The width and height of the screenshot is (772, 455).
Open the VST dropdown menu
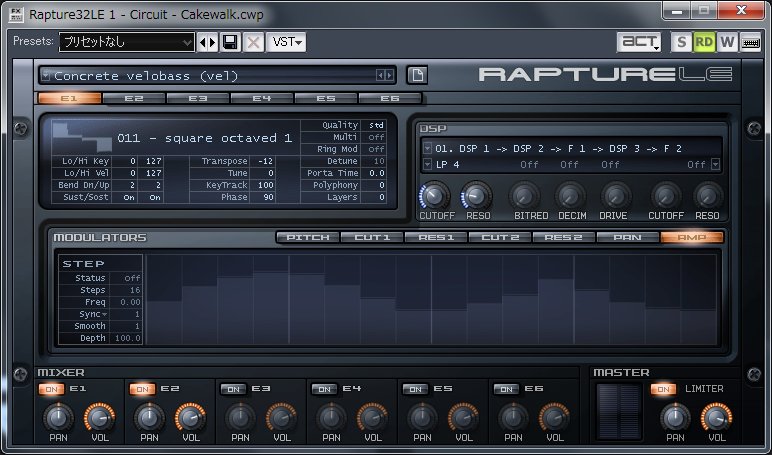[x=286, y=42]
